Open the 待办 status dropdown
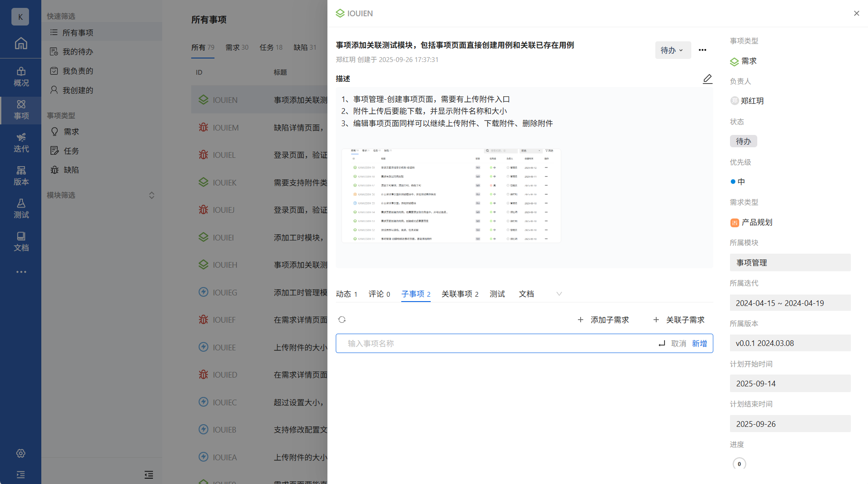This screenshot has height=484, width=868. [x=672, y=50]
